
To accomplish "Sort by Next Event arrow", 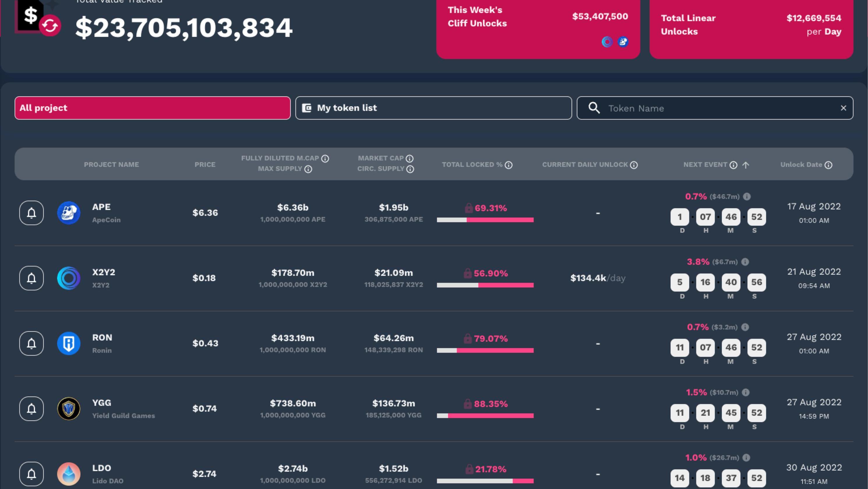I will tap(746, 165).
